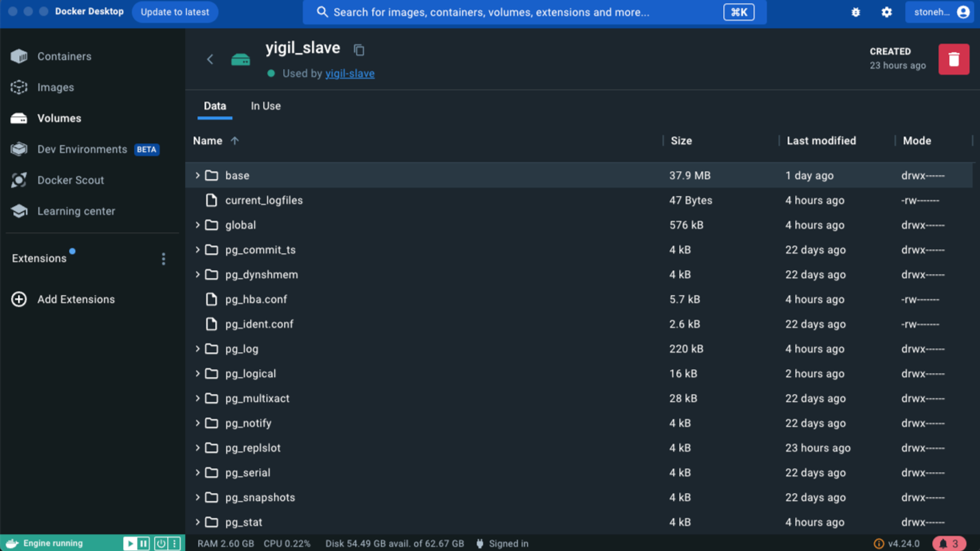Click the engine power/quit icon
The height and width of the screenshot is (551, 980).
[x=161, y=543]
